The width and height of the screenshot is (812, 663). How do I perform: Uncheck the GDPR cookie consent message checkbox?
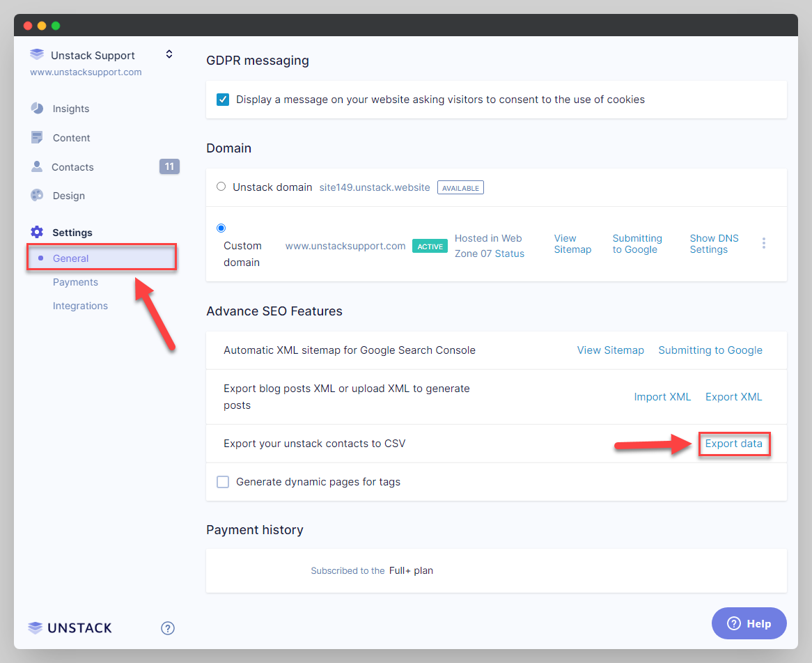point(223,100)
